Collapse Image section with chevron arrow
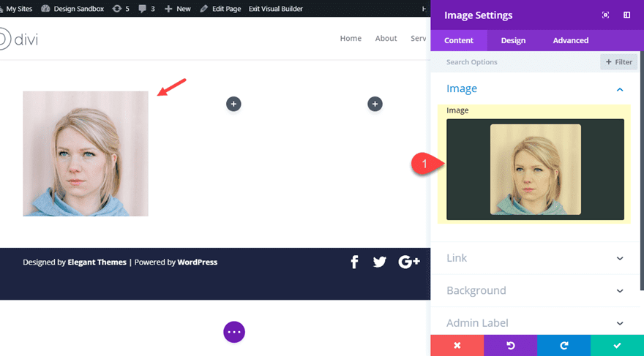The height and width of the screenshot is (356, 644). point(620,89)
